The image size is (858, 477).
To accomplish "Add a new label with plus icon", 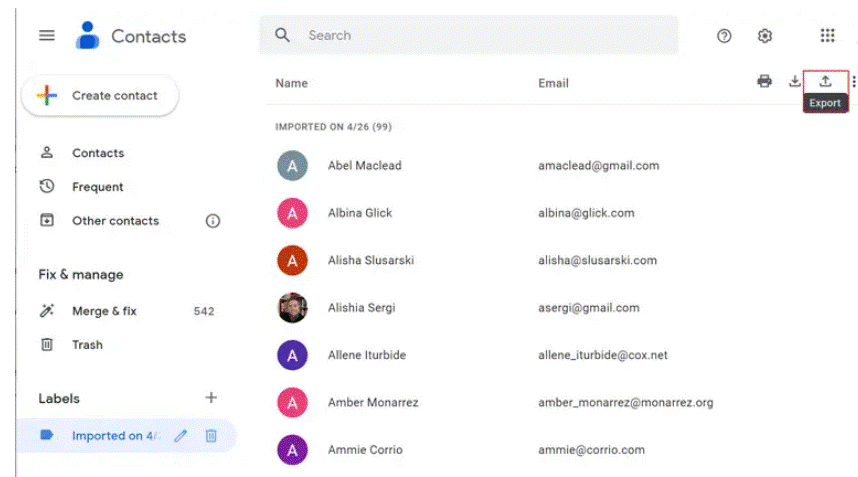I will (x=211, y=398).
